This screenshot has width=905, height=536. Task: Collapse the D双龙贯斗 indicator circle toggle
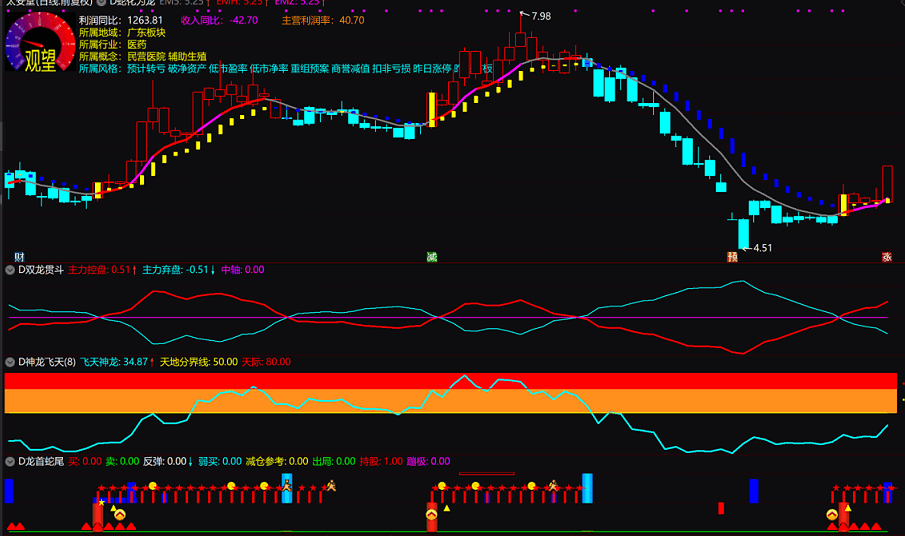click(x=10, y=270)
